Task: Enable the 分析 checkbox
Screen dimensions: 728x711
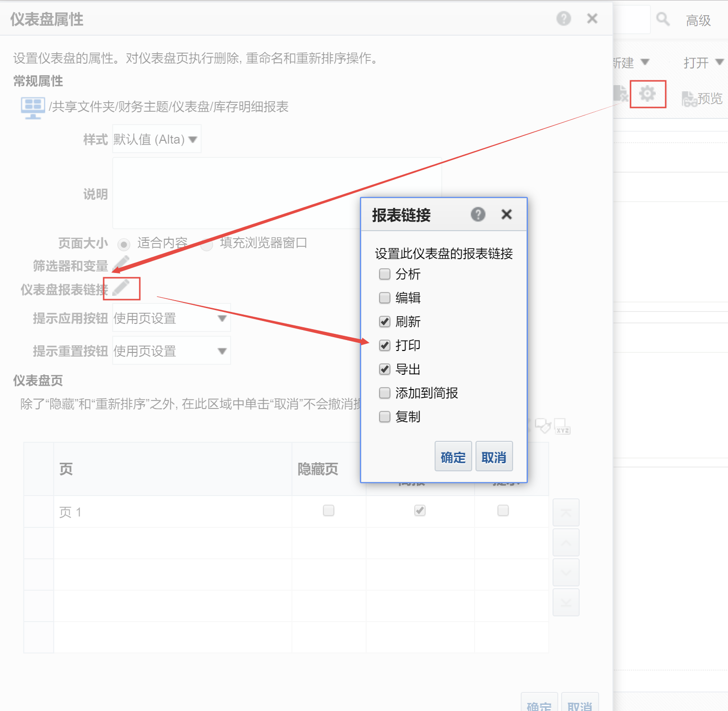Action: (x=385, y=274)
